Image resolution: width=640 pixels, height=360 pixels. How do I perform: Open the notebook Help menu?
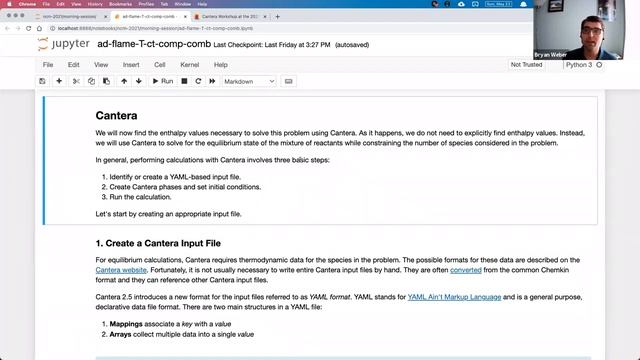(220, 65)
